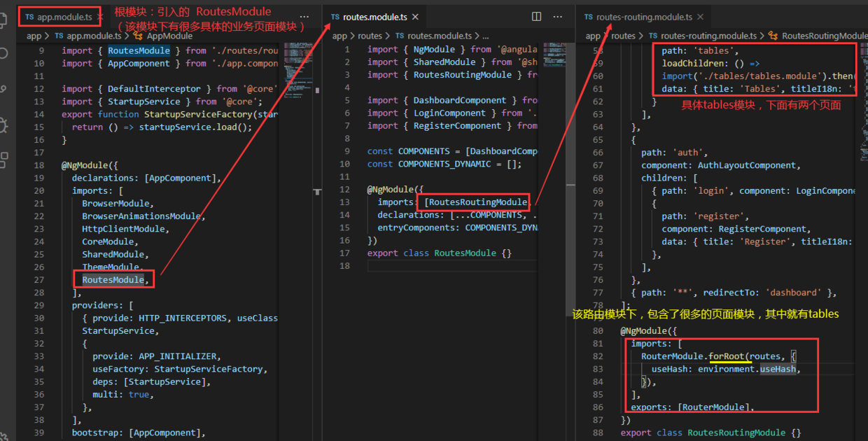The width and height of the screenshot is (868, 441).
Task: Click DashboardComponent import on line 5
Action: coord(460,100)
